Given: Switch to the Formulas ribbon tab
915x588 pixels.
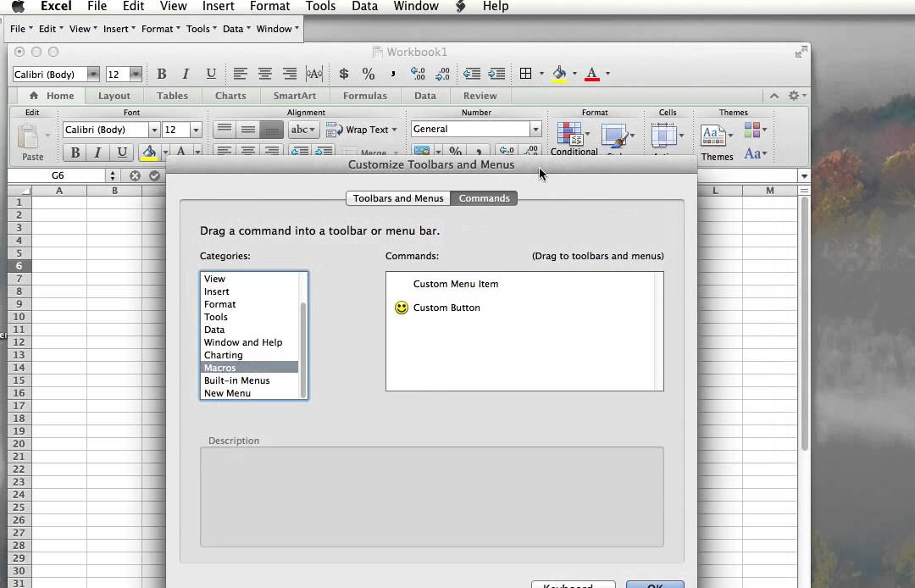Looking at the screenshot, I should [364, 96].
